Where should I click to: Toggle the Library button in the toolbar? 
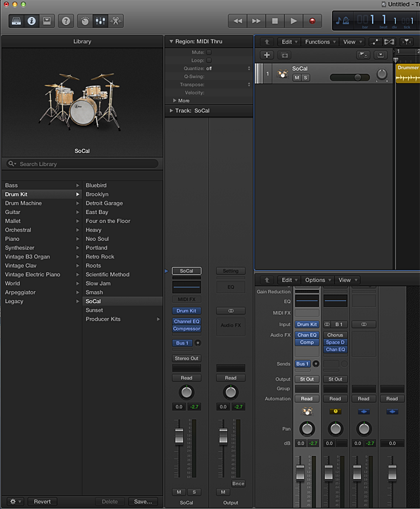click(x=16, y=21)
